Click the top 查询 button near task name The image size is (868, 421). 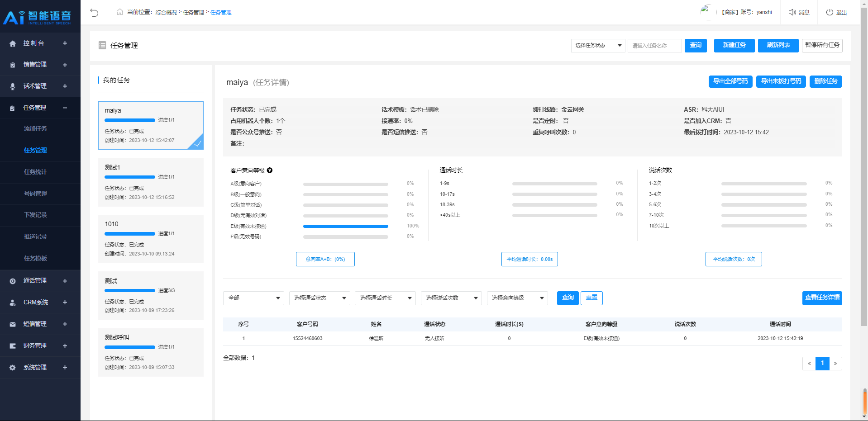click(696, 45)
